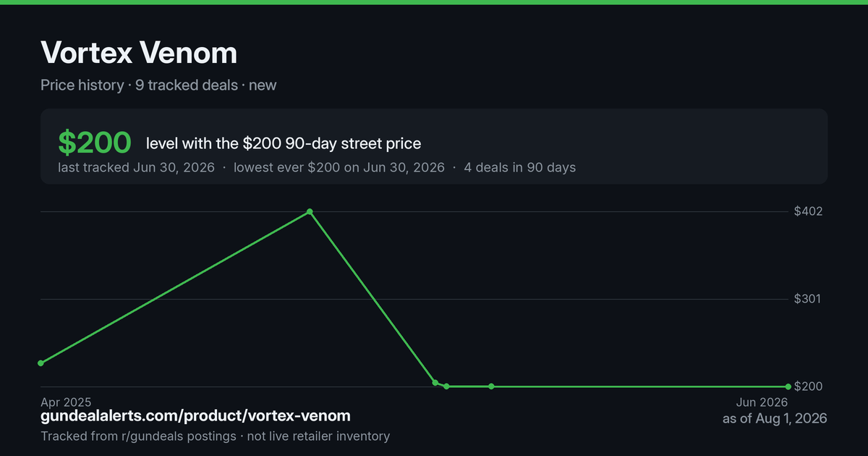
Task: Click the 'lowest ever $200 on Jun 30, 2026' text
Action: point(339,167)
